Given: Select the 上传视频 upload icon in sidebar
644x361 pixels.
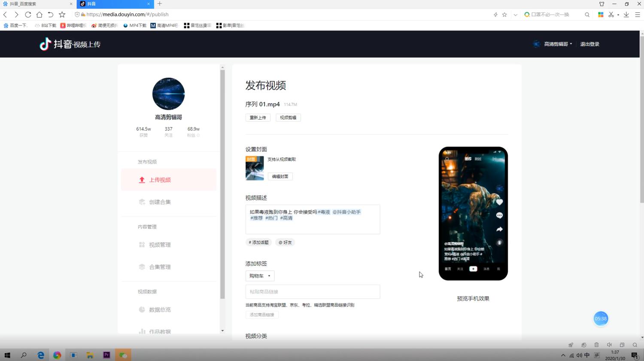Looking at the screenshot, I should 142,180.
